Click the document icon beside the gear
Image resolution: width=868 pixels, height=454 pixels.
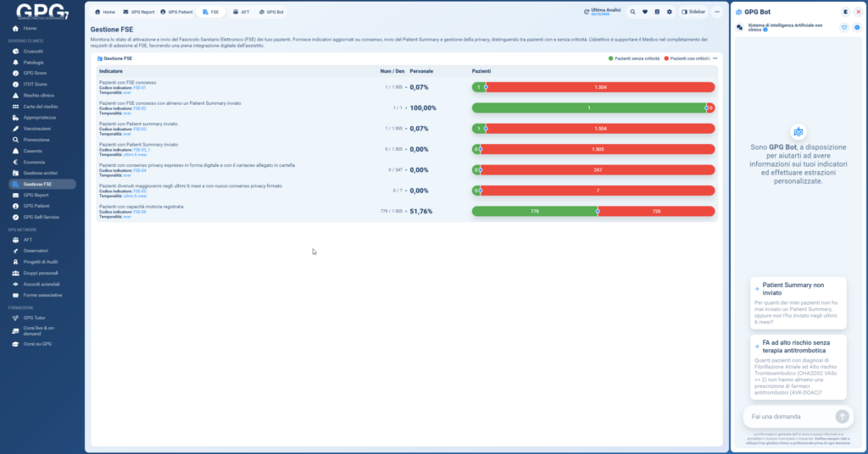658,12
